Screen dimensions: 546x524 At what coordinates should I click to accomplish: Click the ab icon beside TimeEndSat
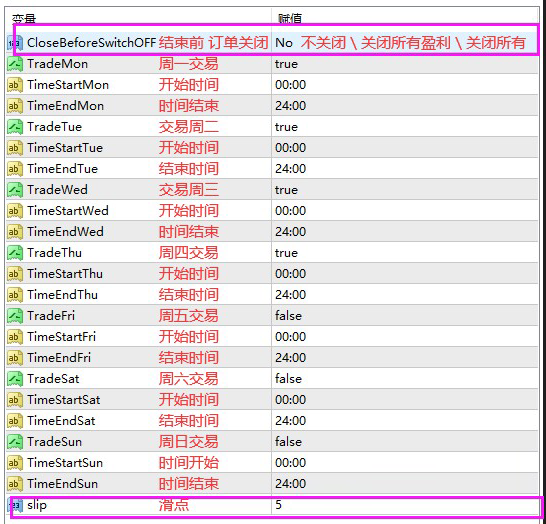point(15,421)
